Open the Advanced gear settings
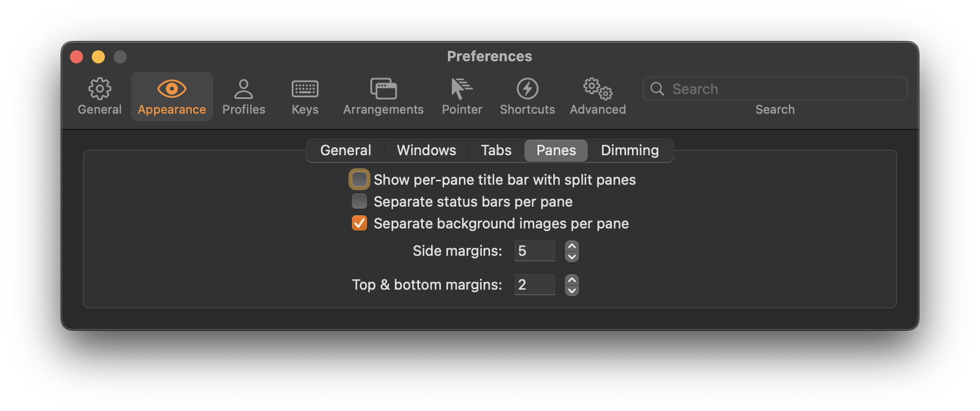The width and height of the screenshot is (980, 411). pos(597,96)
